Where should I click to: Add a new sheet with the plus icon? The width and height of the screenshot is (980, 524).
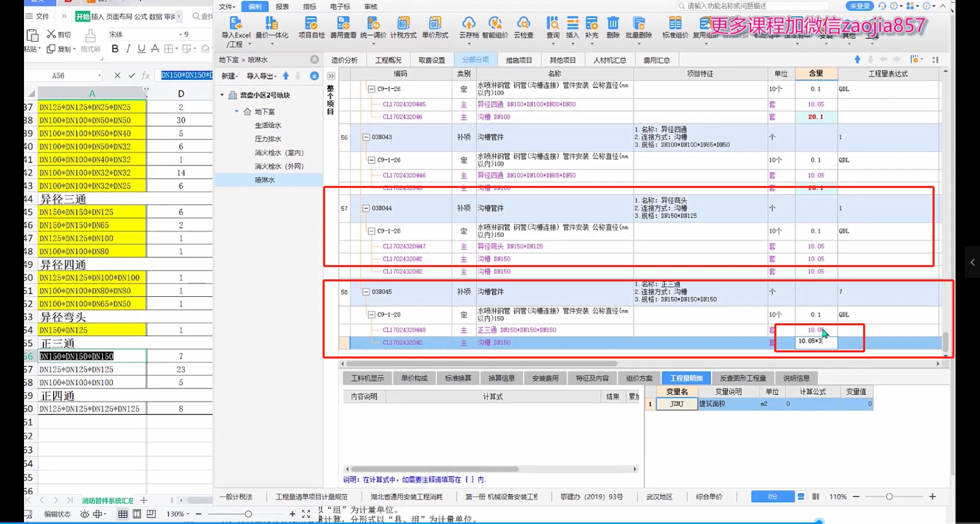(x=144, y=501)
